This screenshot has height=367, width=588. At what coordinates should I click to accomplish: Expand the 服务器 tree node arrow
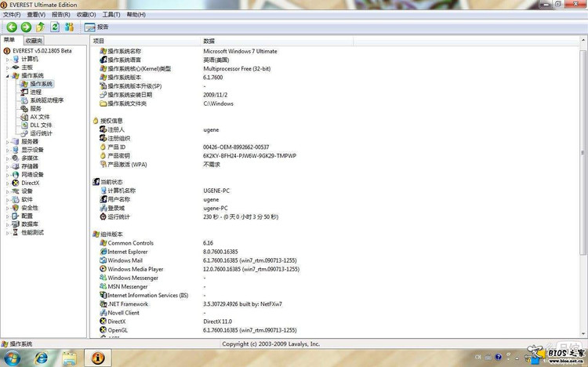click(x=7, y=142)
